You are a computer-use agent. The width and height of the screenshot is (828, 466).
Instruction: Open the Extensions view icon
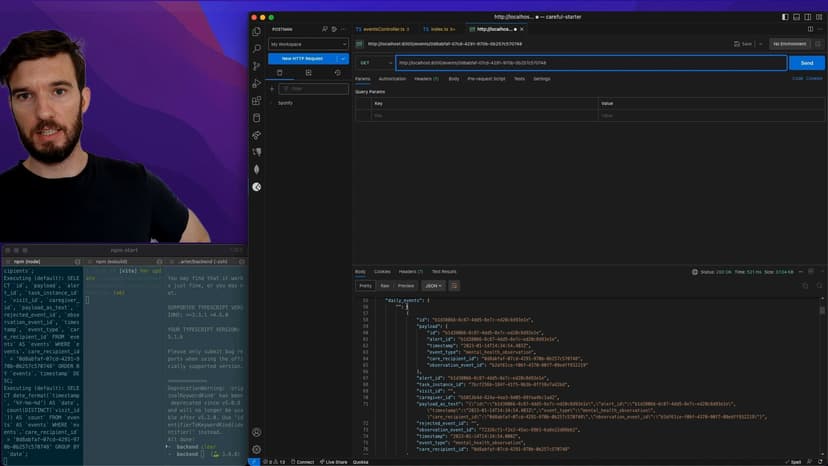(257, 100)
